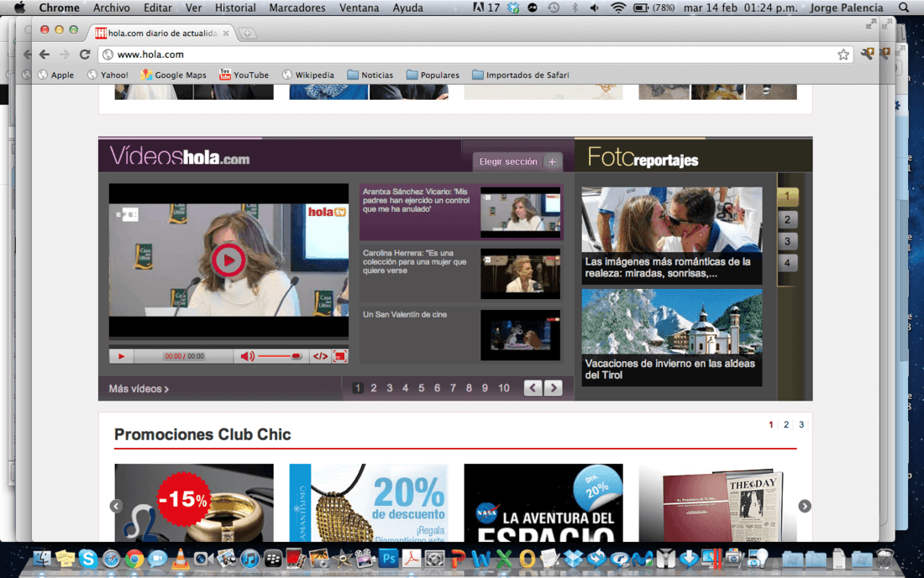The height and width of the screenshot is (578, 924).
Task: Open a new tab with the plus button
Action: [x=248, y=34]
